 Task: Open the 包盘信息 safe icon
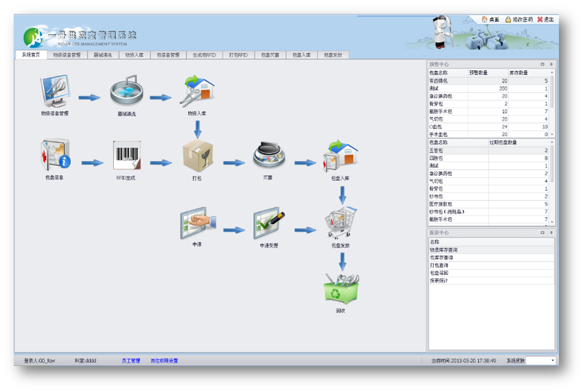click(55, 156)
